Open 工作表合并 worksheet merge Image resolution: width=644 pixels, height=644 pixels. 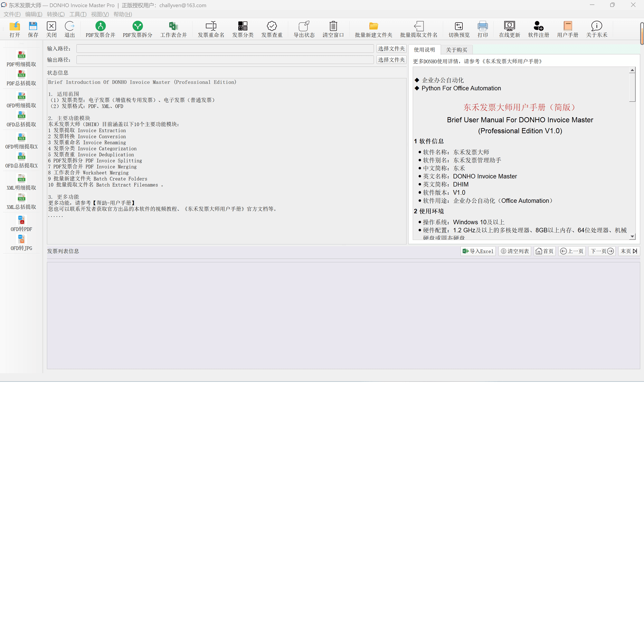tap(173, 29)
